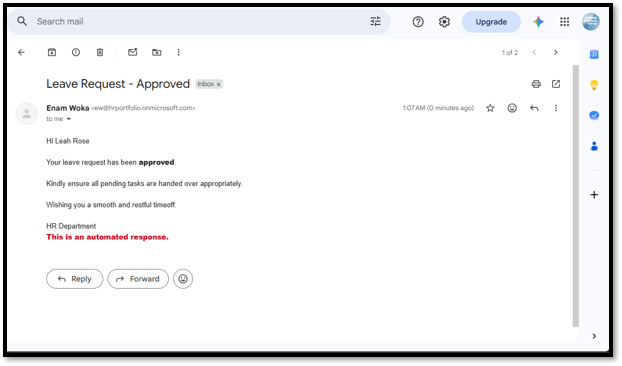
Task: Open the Gemini sparkle icon
Action: [x=538, y=21]
